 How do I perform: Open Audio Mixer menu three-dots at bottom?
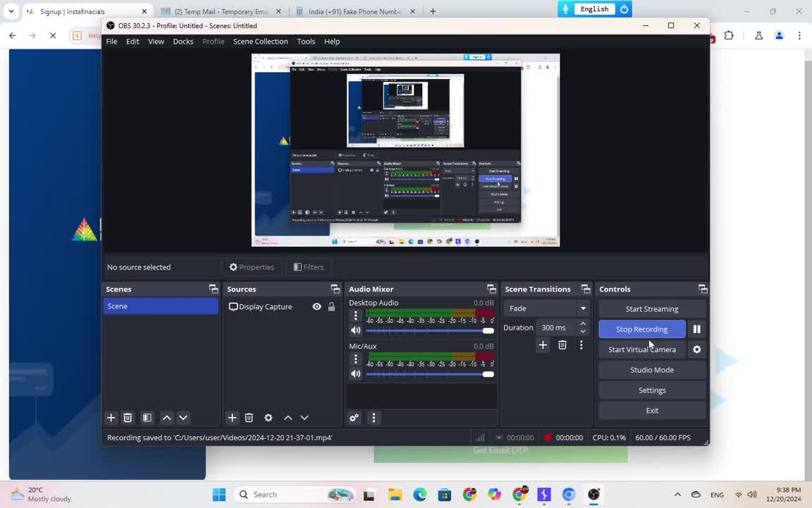374,418
